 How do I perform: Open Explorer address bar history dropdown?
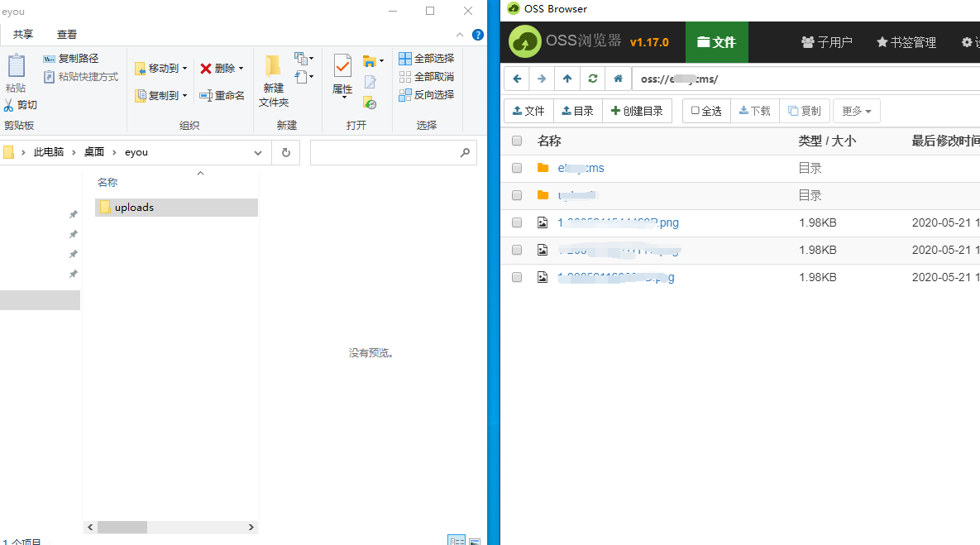click(x=258, y=152)
